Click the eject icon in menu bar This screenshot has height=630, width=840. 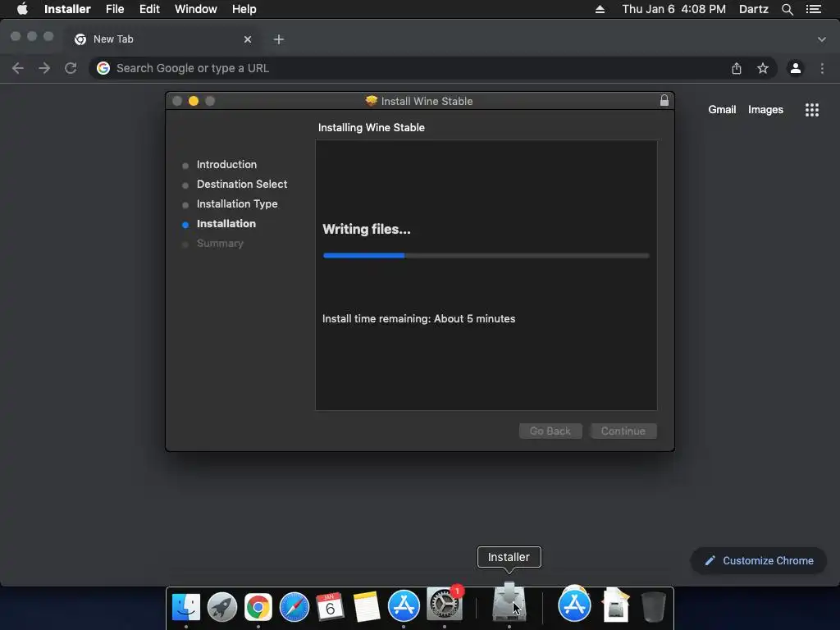(x=600, y=9)
